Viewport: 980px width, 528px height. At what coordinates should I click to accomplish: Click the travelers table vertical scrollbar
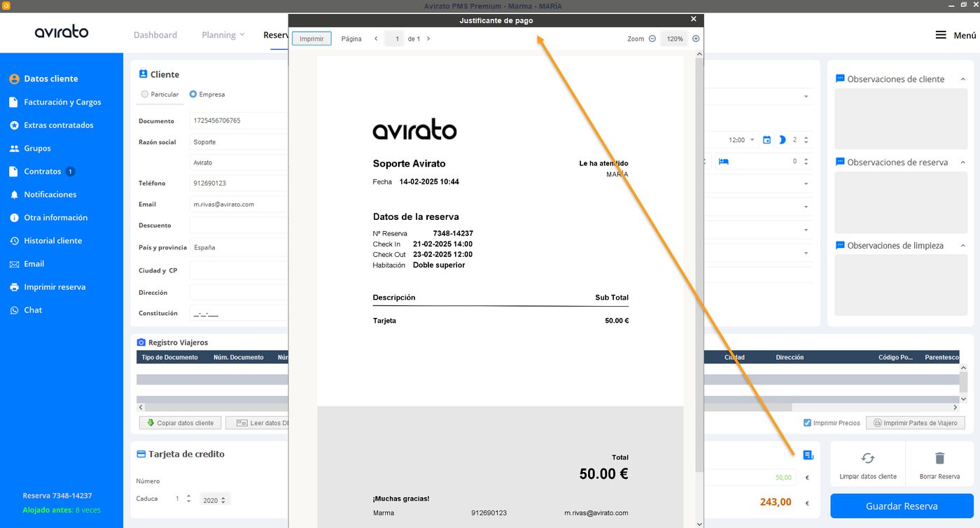point(963,382)
